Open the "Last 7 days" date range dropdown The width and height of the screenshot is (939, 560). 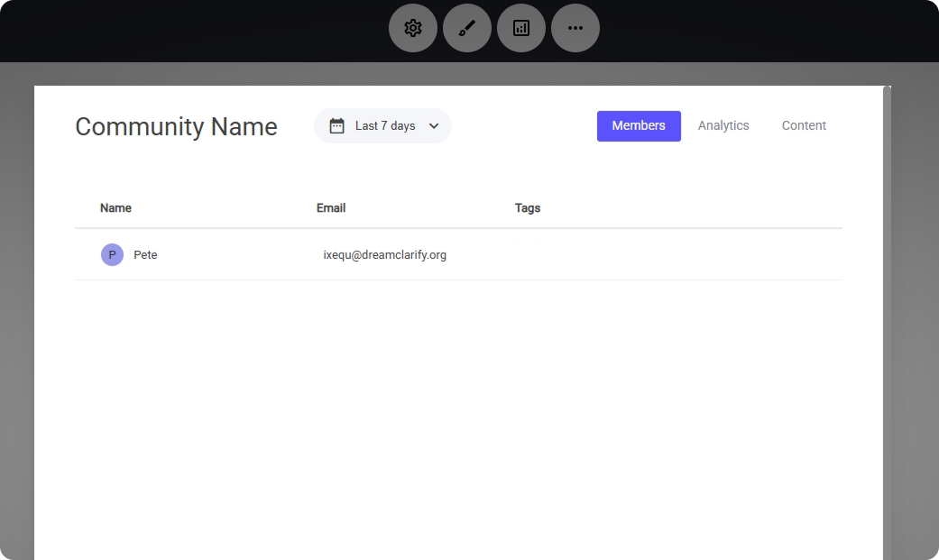click(384, 126)
